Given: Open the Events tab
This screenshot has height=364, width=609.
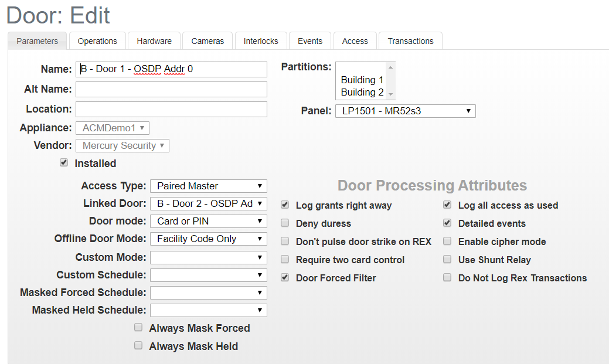Looking at the screenshot, I should point(309,40).
